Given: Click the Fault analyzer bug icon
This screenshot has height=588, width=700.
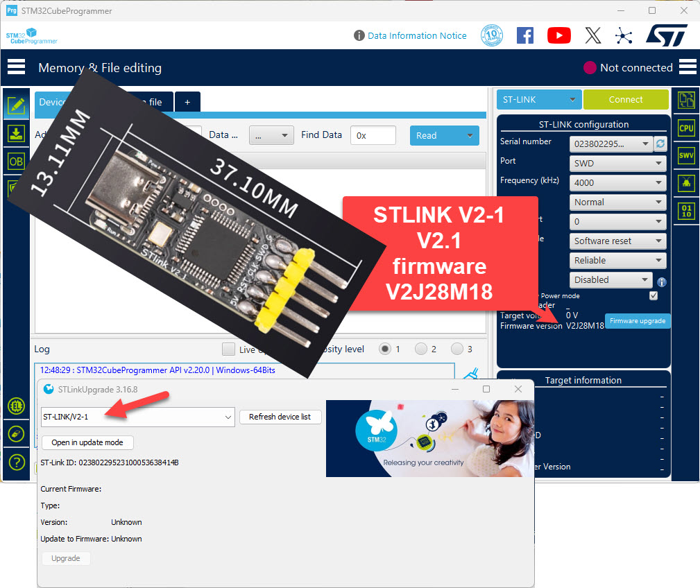Looking at the screenshot, I should point(685,183).
